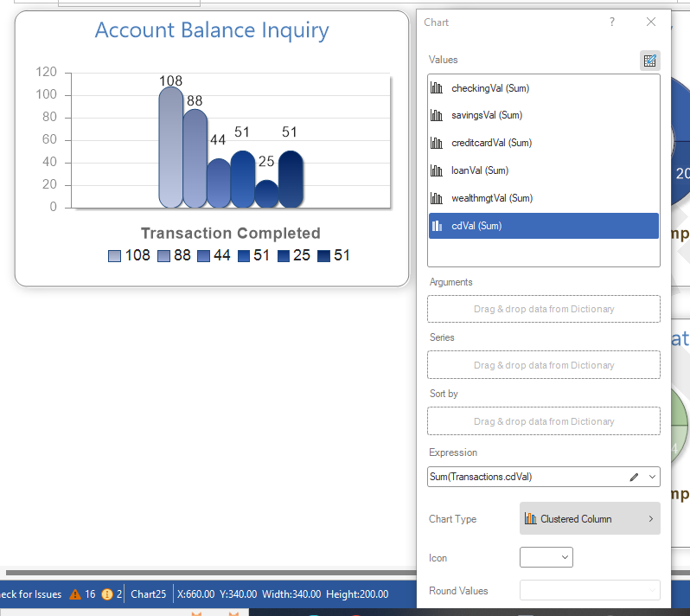Click the darkest rightmost 51 bar
This screenshot has height=616, width=690.
point(291,179)
